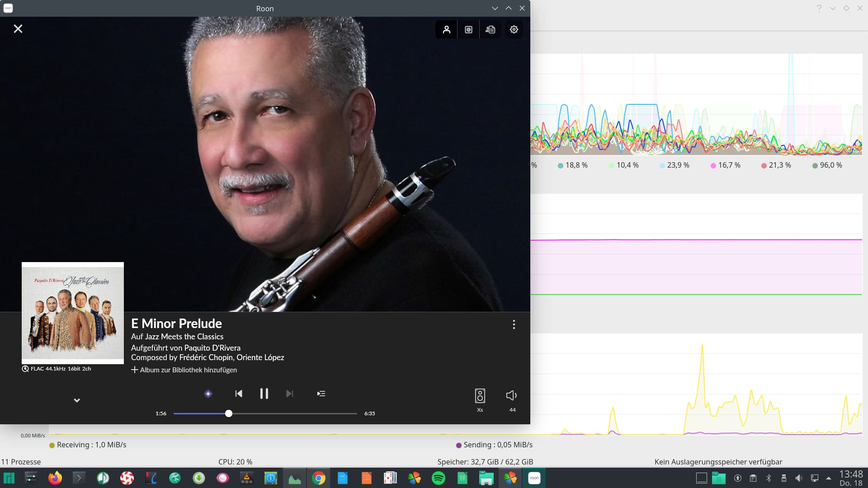Click the Speicher 32,7 GiB status entry
The height and width of the screenshot is (488, 868).
[485, 462]
